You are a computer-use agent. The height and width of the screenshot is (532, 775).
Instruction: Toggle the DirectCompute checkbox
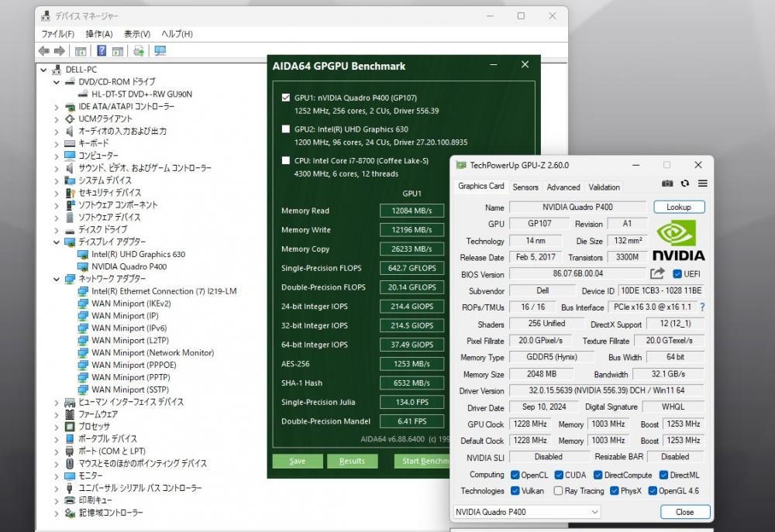click(x=598, y=475)
